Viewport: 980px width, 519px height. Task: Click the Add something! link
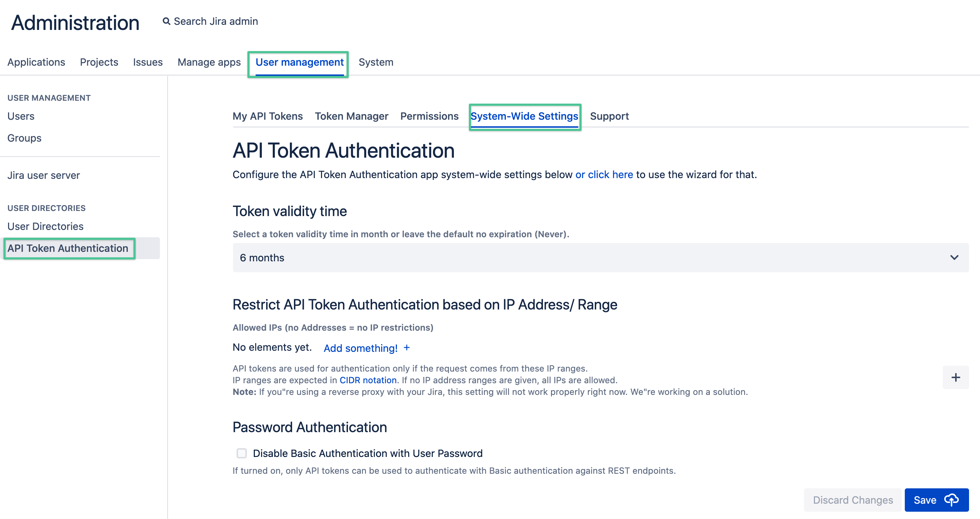point(360,348)
